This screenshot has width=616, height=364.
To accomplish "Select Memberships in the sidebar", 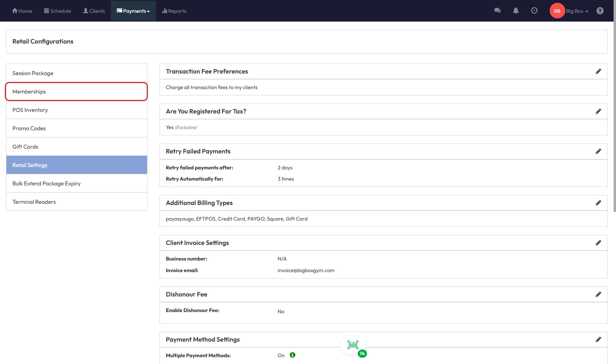I will [x=76, y=91].
